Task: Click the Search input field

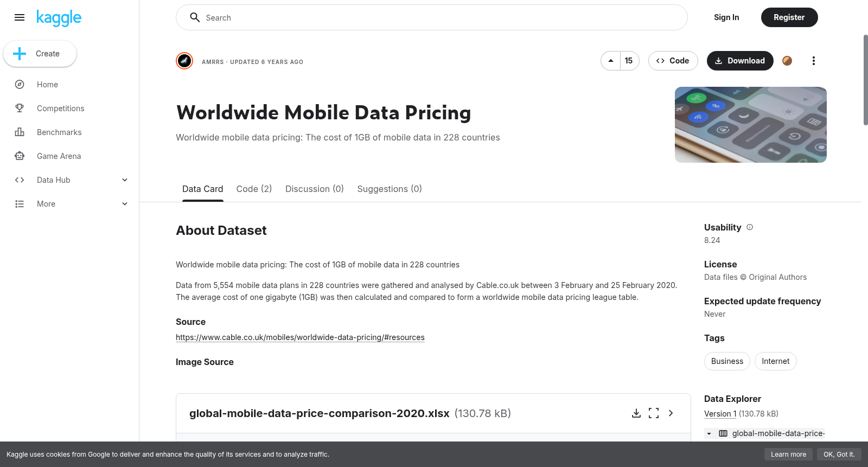Action: click(432, 17)
